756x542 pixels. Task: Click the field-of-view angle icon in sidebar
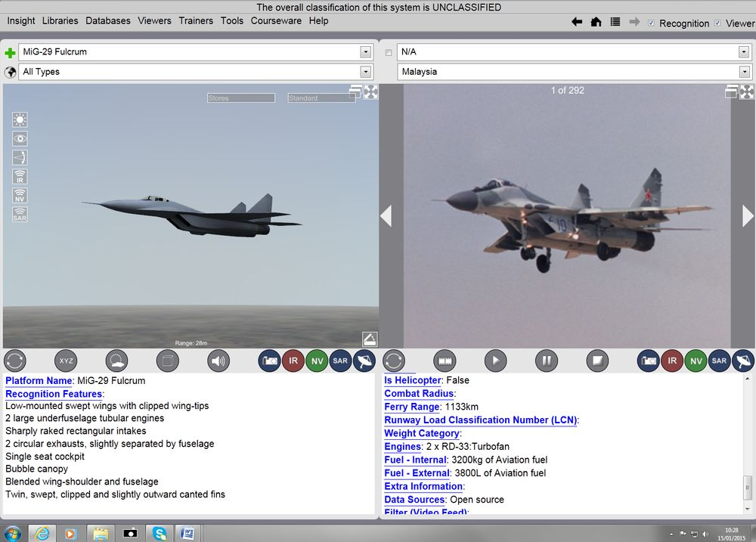[x=20, y=158]
